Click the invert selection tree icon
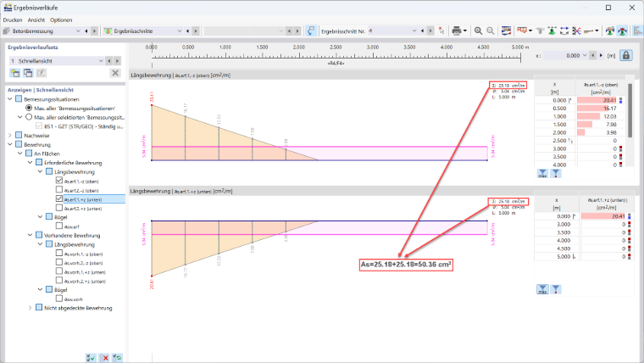The image size is (644, 363). point(117,358)
